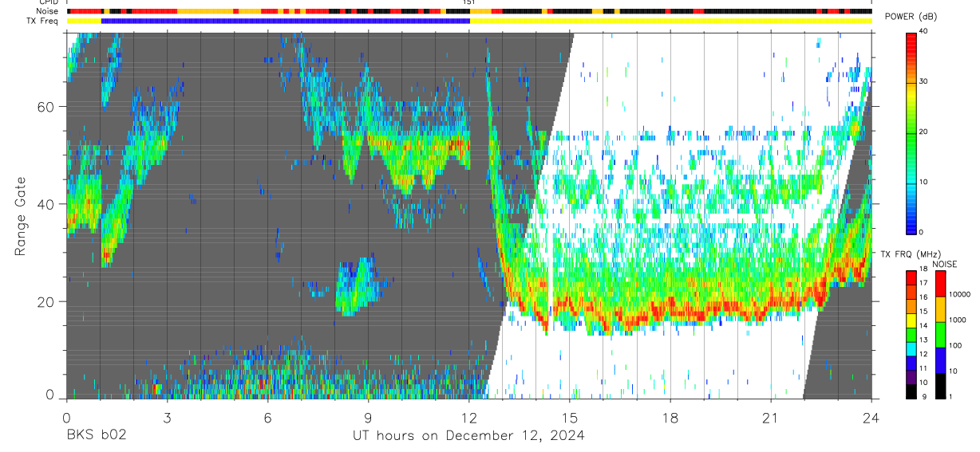The width and height of the screenshot is (980, 452).
Task: Click the 'BKS b02' radar beam label
Action: click(96, 435)
